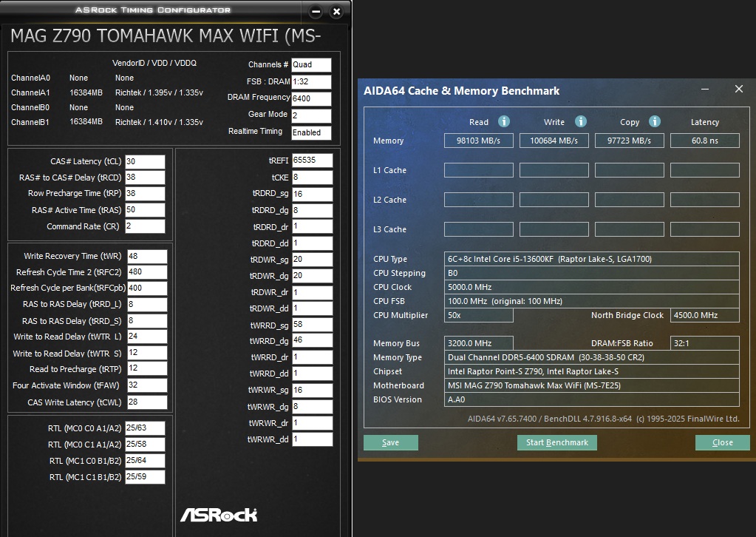Viewport: 756px width, 537px height.
Task: Click the Copy info icon in AIDA64
Action: (654, 121)
